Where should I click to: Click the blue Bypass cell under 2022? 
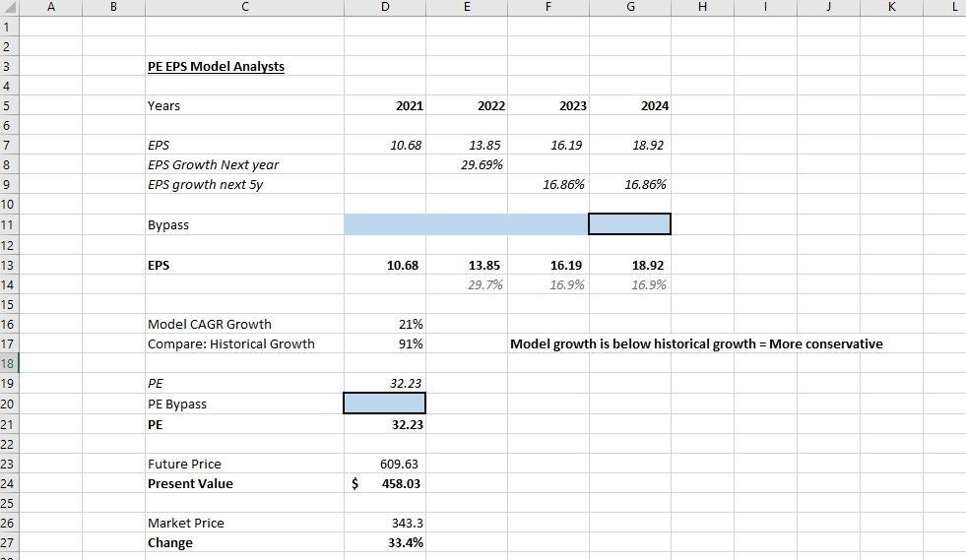tap(467, 224)
